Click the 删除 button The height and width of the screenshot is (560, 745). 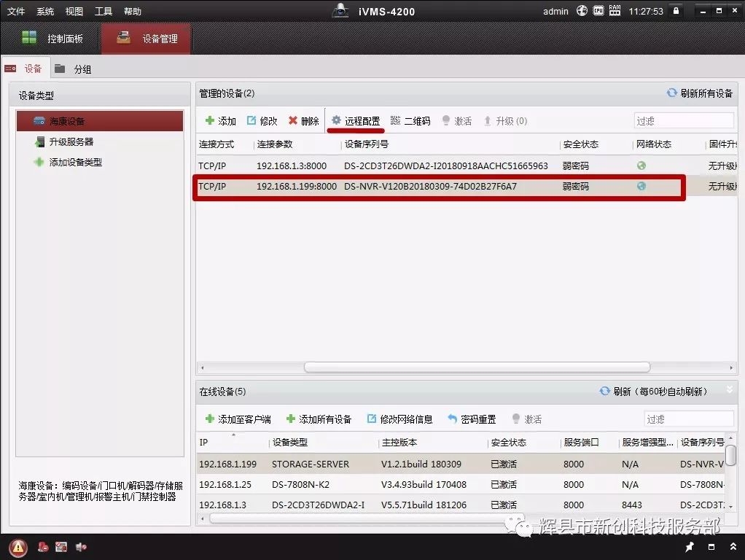(x=303, y=121)
